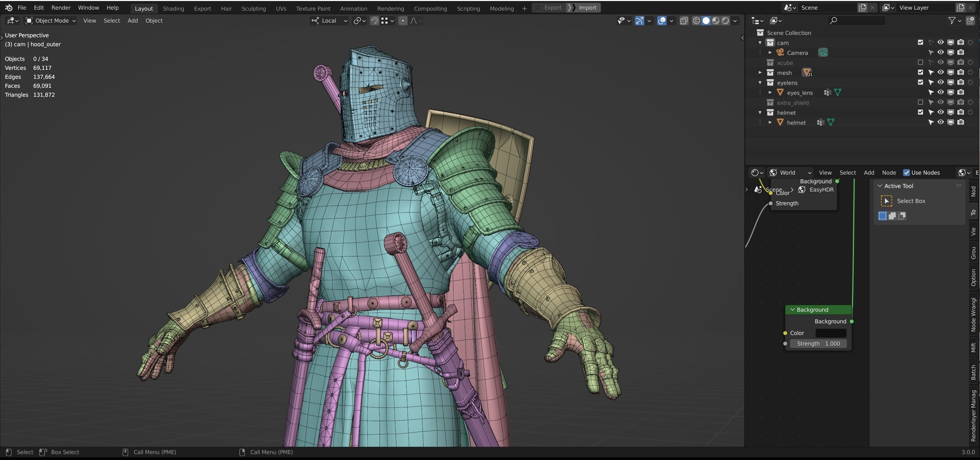980x460 pixels.
Task: Collapse the Active Tool panel
Action: pos(880,186)
